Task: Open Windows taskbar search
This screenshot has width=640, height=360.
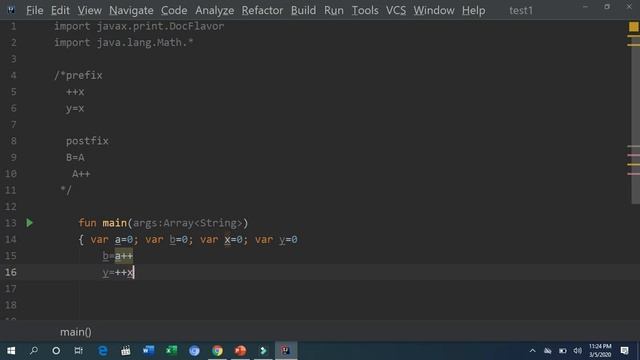Action: 34,351
